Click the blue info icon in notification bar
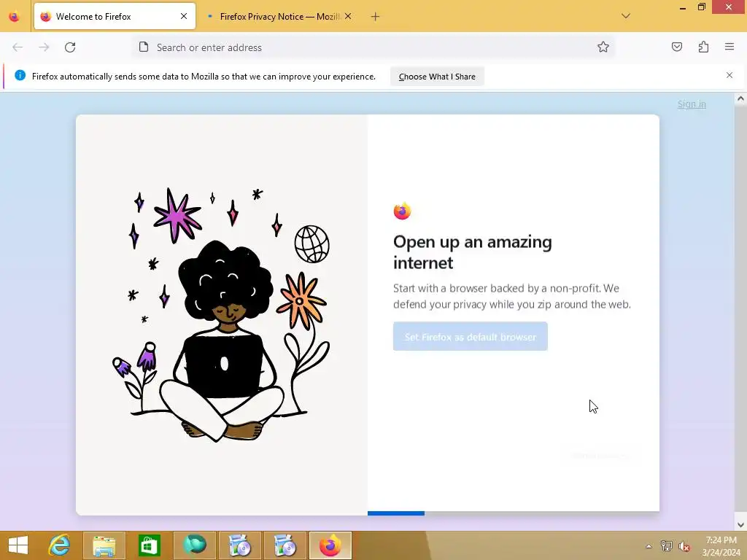The image size is (747, 560). 20,75
